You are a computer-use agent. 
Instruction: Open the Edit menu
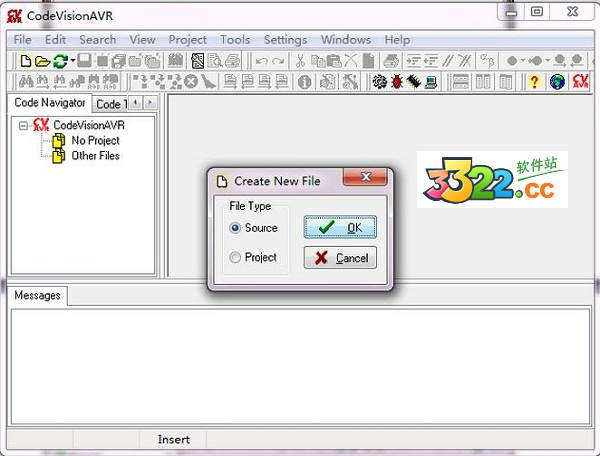click(55, 40)
